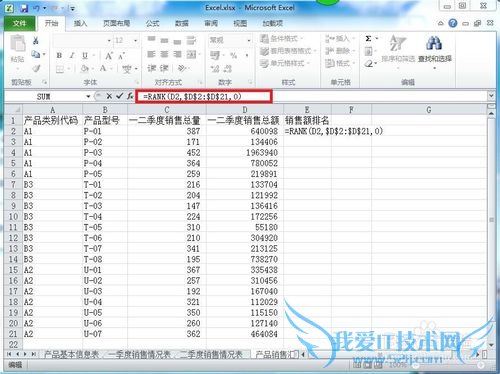Viewport: 500px width, 374px height.
Task: Click the Undo icon in quick access toolbar
Action: [36, 8]
